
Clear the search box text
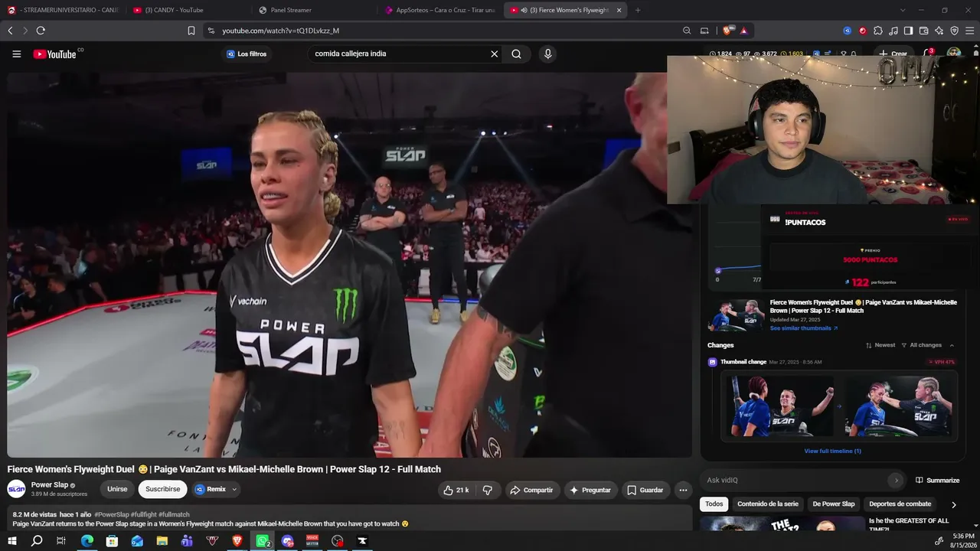click(494, 54)
